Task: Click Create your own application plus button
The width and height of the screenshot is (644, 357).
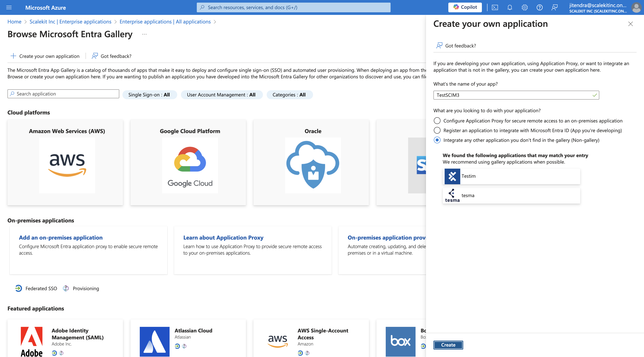Action: click(45, 56)
